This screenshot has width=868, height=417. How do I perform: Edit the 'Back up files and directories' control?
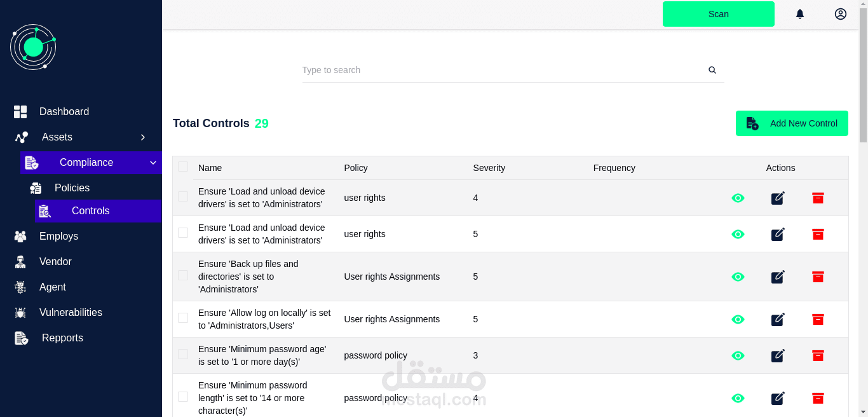pyautogui.click(x=778, y=277)
